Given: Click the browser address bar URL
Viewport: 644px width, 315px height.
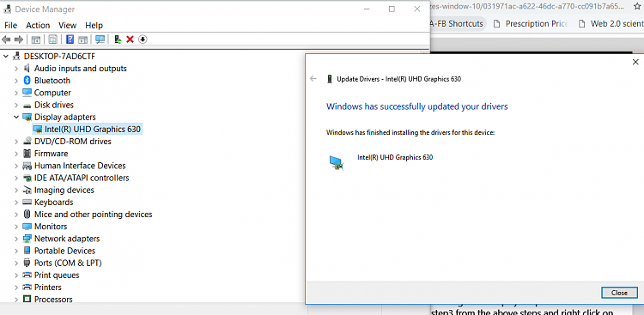Looking at the screenshot, I should pyautogui.click(x=527, y=7).
